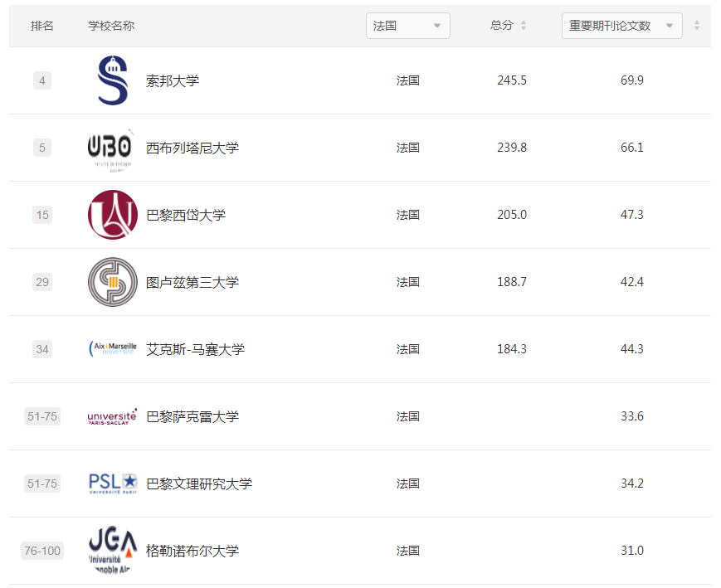This screenshot has width=721, height=588.
Task: Expand the country filter arrow
Action: [438, 26]
